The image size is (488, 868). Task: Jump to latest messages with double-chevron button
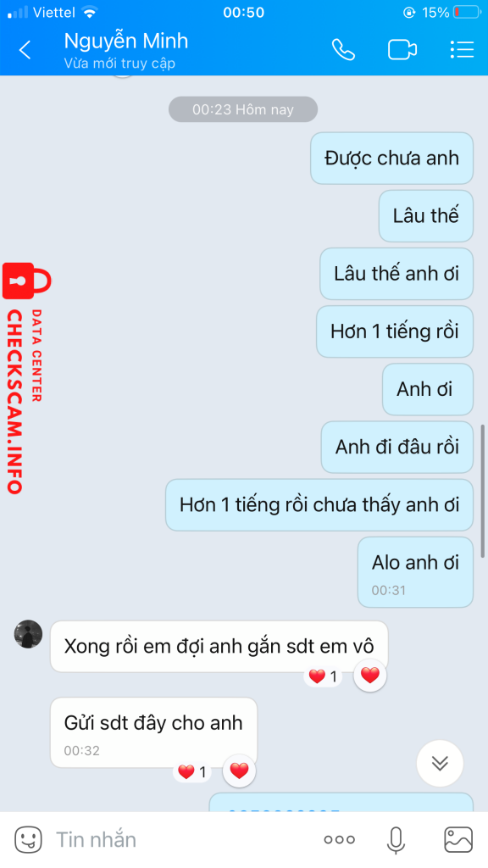(x=440, y=764)
